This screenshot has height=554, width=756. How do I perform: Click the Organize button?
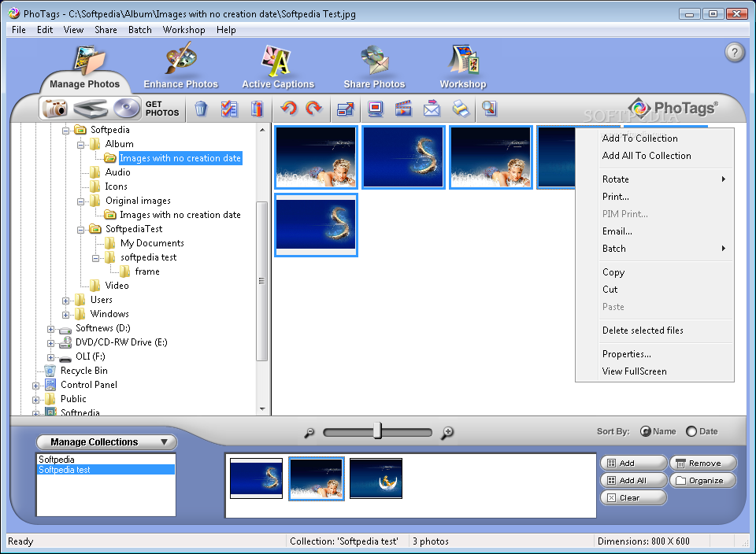pos(703,480)
